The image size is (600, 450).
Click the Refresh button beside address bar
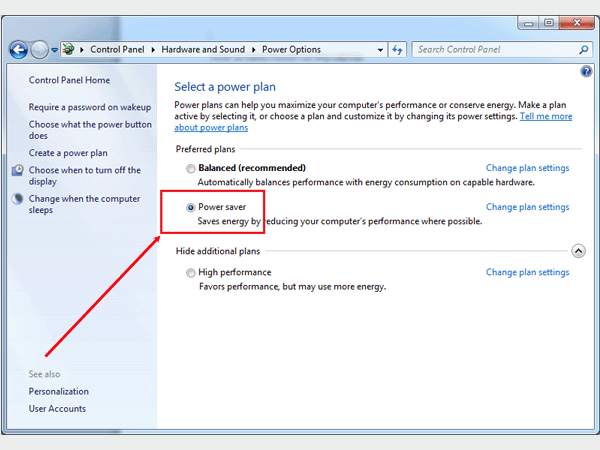(x=398, y=50)
